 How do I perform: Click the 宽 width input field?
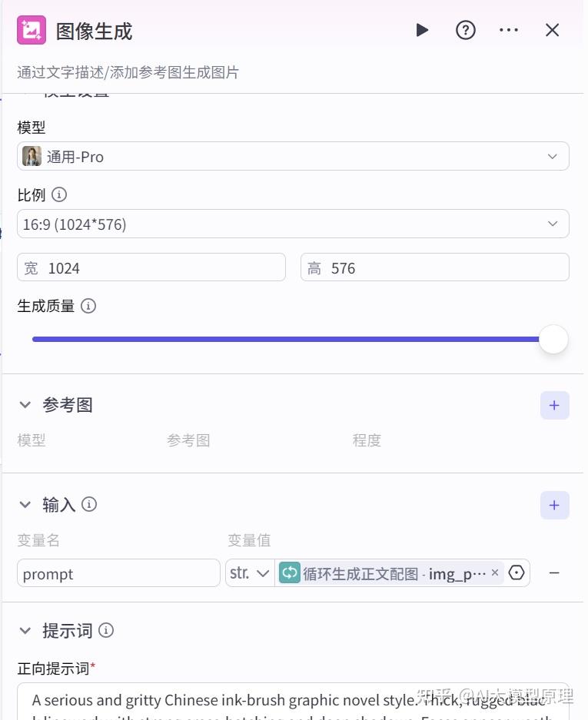tap(151, 267)
